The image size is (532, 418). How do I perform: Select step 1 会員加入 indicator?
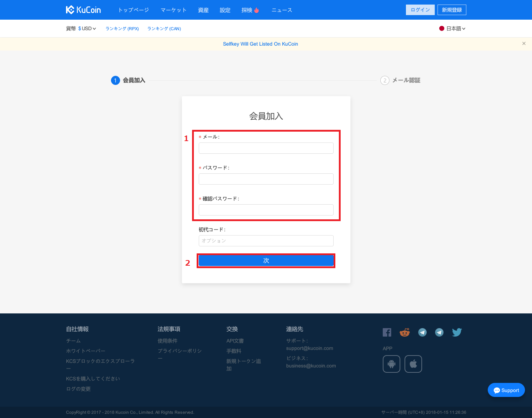(x=128, y=80)
